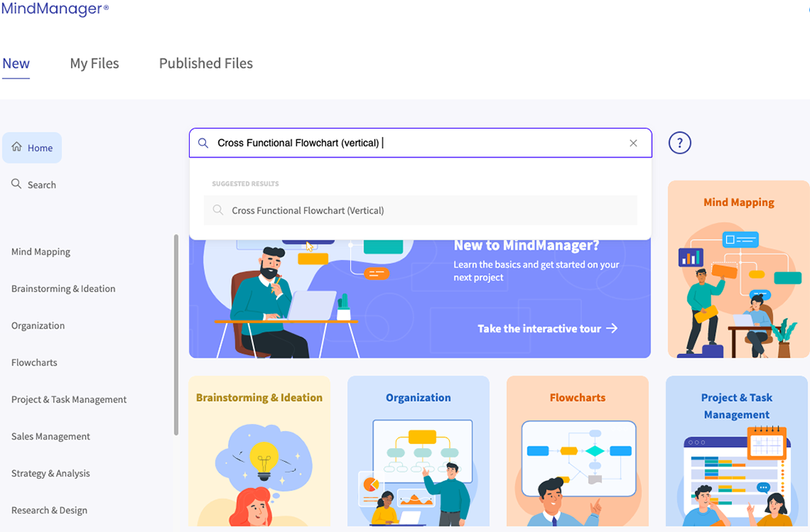Open the Brainstorming & Ideation card
This screenshot has width=810, height=532.
tap(259, 451)
